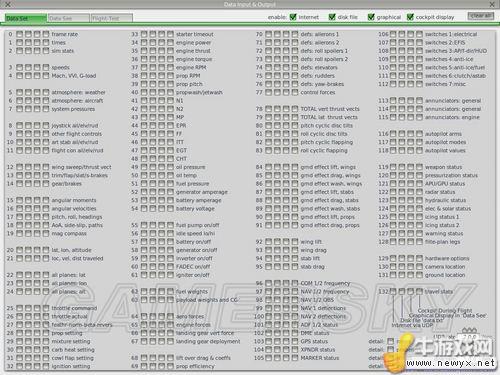Enable cockpit display for GPS status
The image size is (500, 375).
coord(295,341)
